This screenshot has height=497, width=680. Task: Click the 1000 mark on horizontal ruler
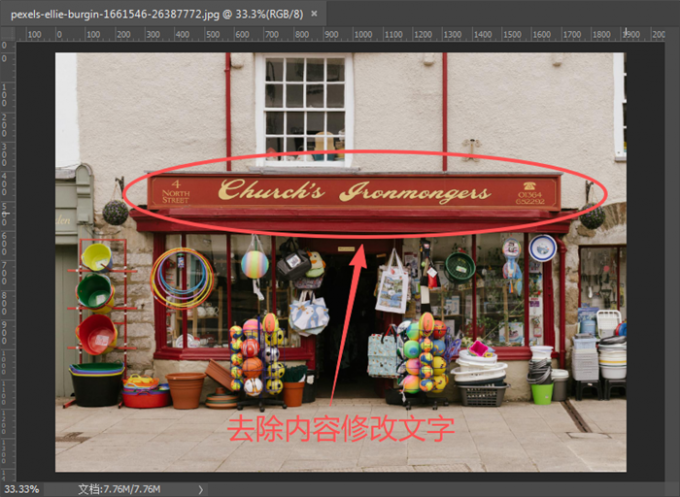click(363, 34)
